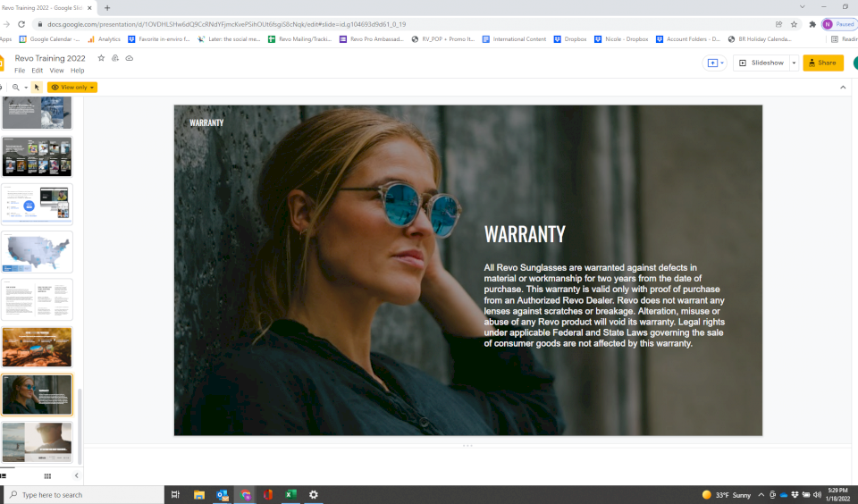Open the Chrome extensions puzzle icon
Screen dimensions: 858x504
[x=812, y=24]
